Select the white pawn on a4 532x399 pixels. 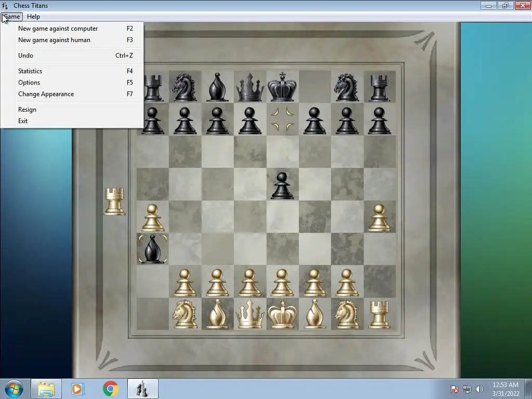(152, 218)
